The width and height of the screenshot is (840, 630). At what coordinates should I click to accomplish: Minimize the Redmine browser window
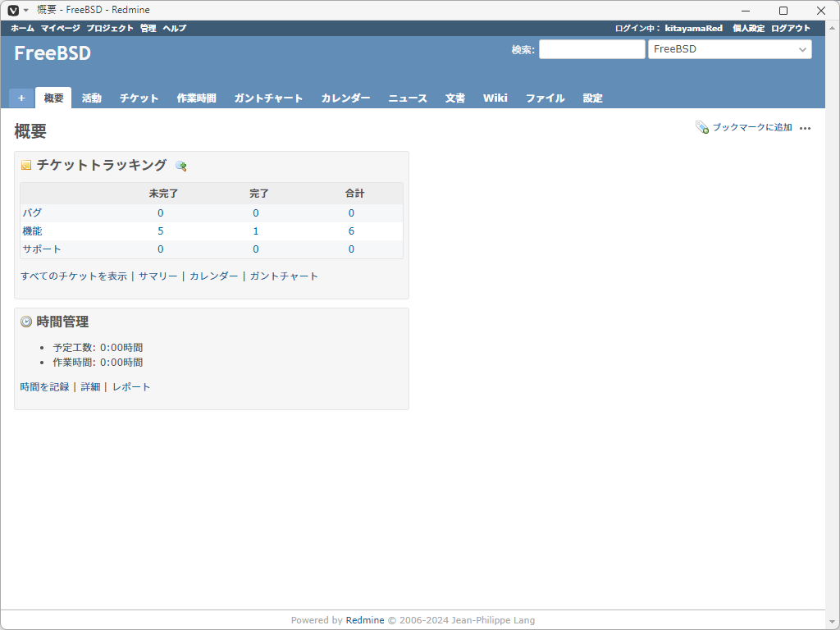745,11
